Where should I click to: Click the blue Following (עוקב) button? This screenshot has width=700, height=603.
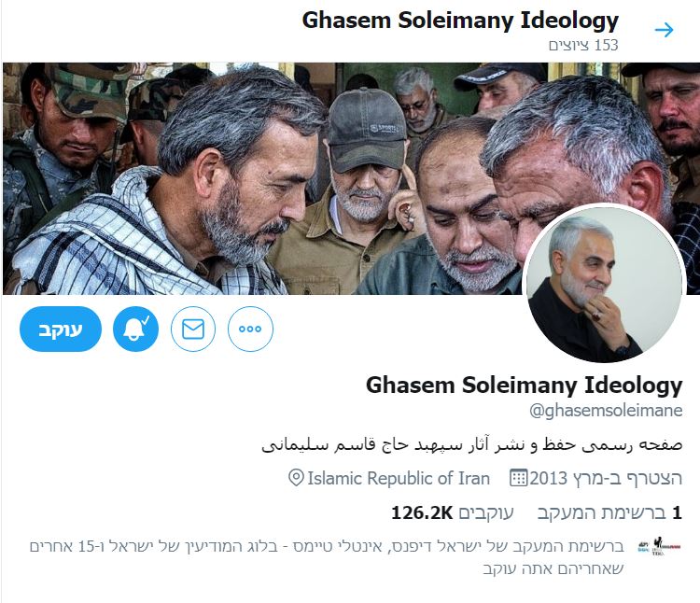coord(61,329)
